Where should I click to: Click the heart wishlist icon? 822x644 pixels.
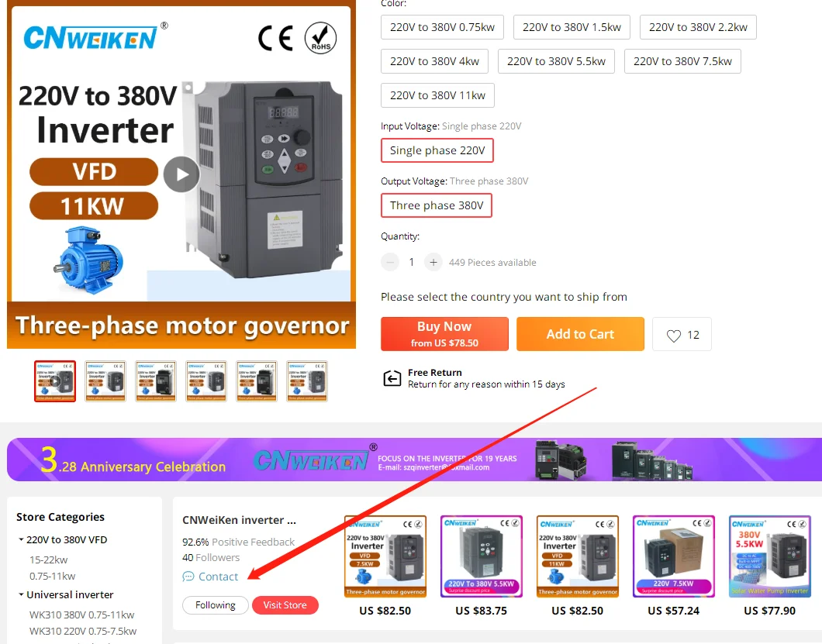(x=674, y=336)
